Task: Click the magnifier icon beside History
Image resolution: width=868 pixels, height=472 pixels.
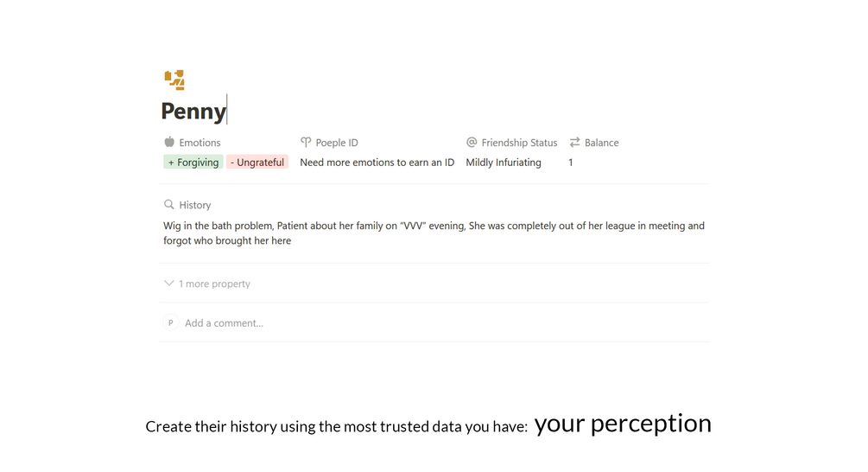Action: click(169, 205)
